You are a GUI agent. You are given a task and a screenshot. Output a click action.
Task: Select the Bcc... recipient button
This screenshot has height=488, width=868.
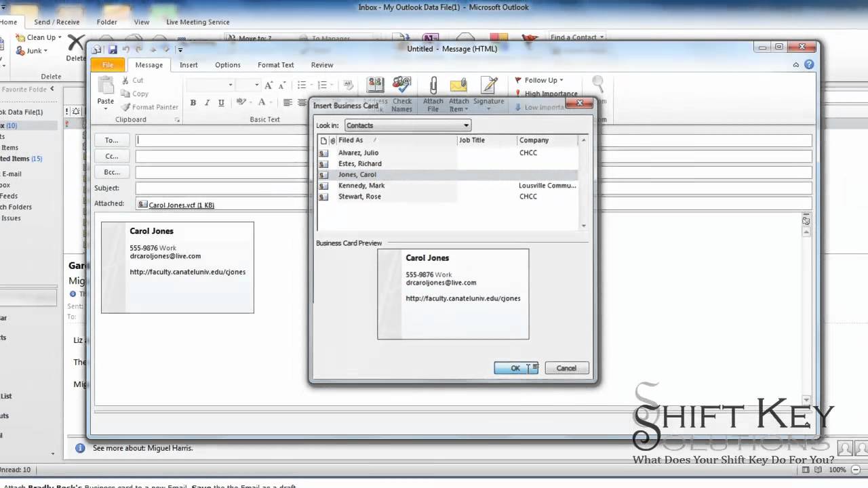111,172
